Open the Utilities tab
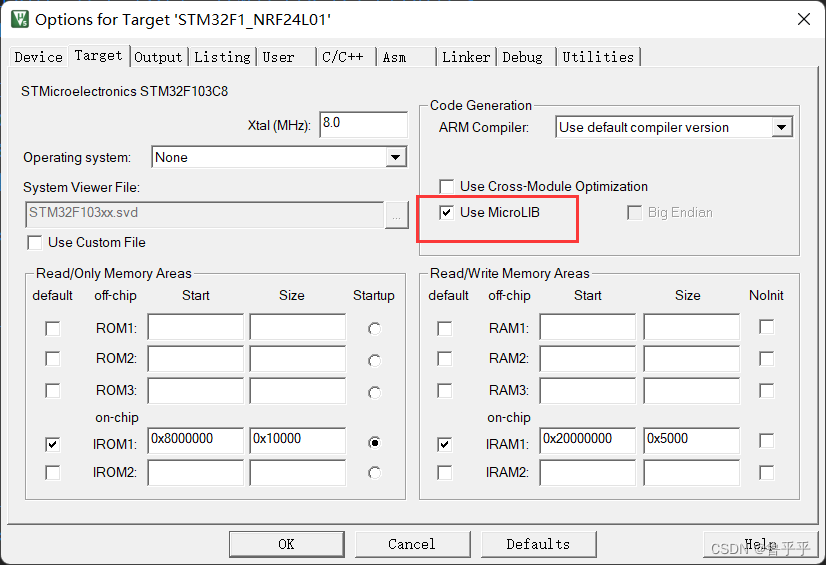Image resolution: width=826 pixels, height=565 pixels. pyautogui.click(x=598, y=57)
